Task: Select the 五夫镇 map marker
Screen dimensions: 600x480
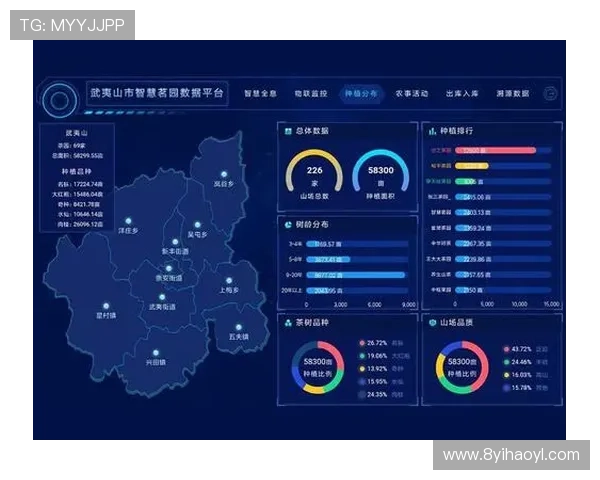Action: [238, 327]
